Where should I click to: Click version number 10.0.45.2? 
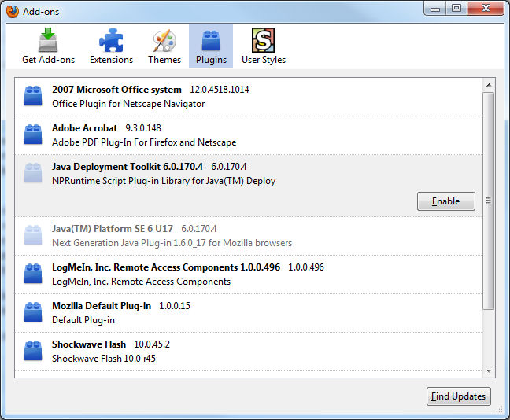tap(152, 344)
